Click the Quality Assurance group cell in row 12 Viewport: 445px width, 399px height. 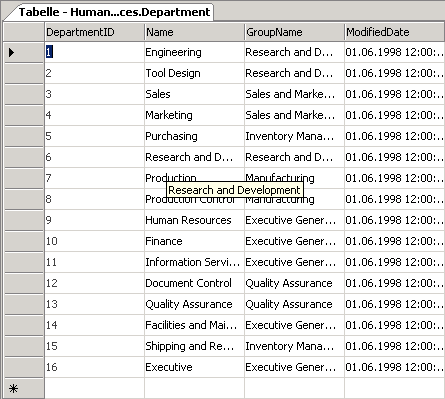point(294,283)
